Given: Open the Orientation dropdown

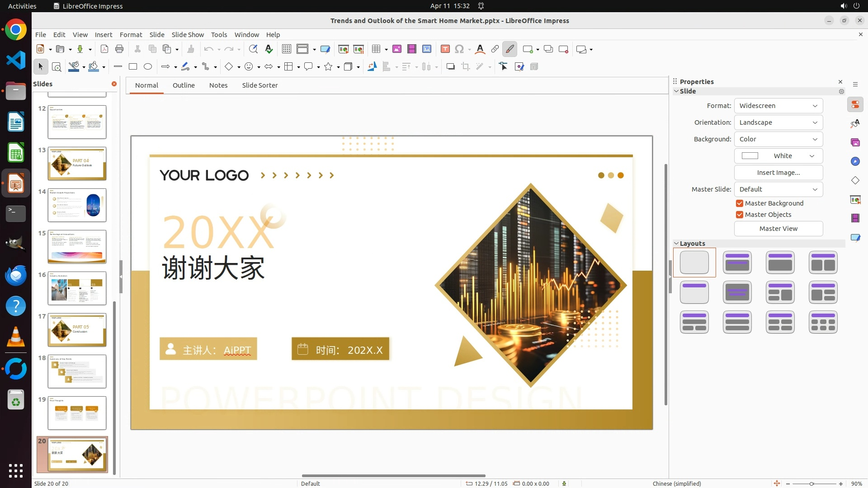Looking at the screenshot, I should 778,122.
